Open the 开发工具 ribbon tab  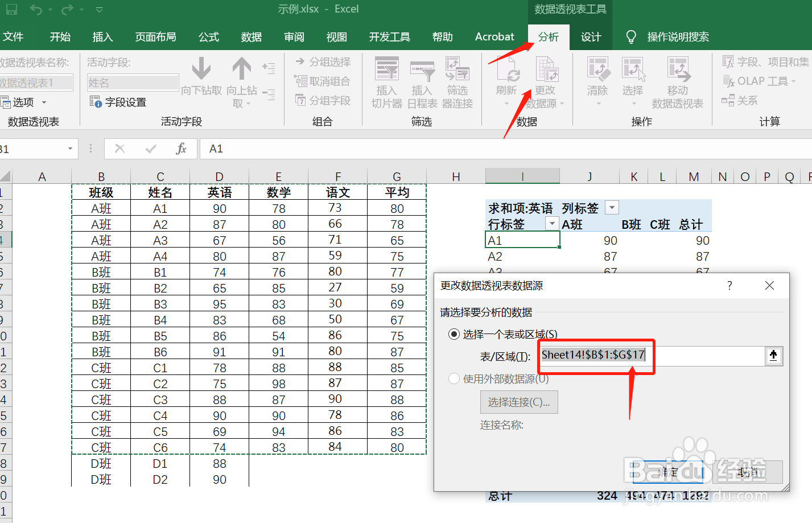click(389, 36)
